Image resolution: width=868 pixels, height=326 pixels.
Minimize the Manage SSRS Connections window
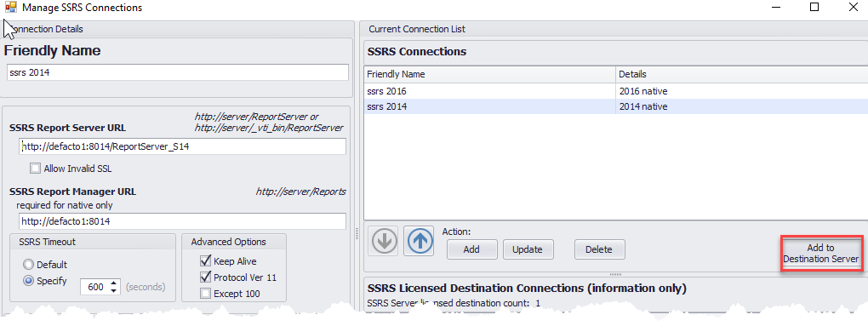tap(775, 8)
